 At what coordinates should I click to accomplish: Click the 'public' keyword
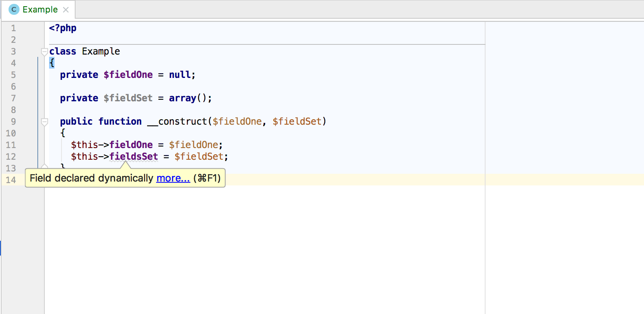click(x=76, y=122)
